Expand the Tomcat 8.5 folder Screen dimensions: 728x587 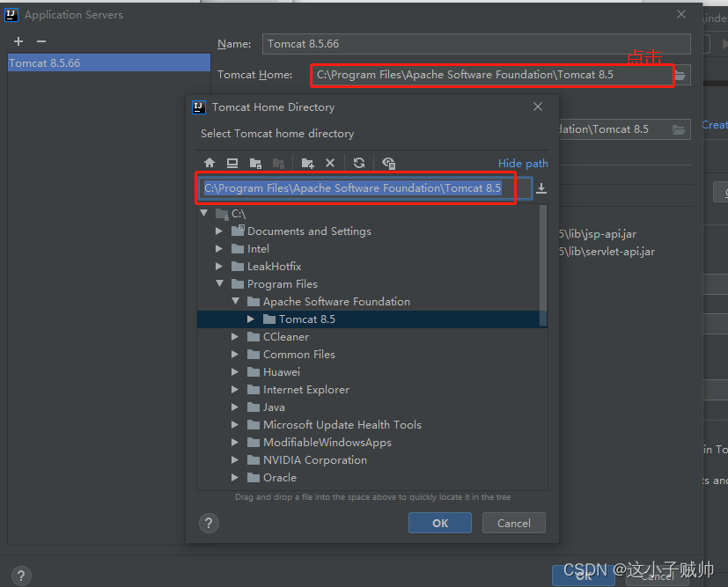[x=251, y=319]
